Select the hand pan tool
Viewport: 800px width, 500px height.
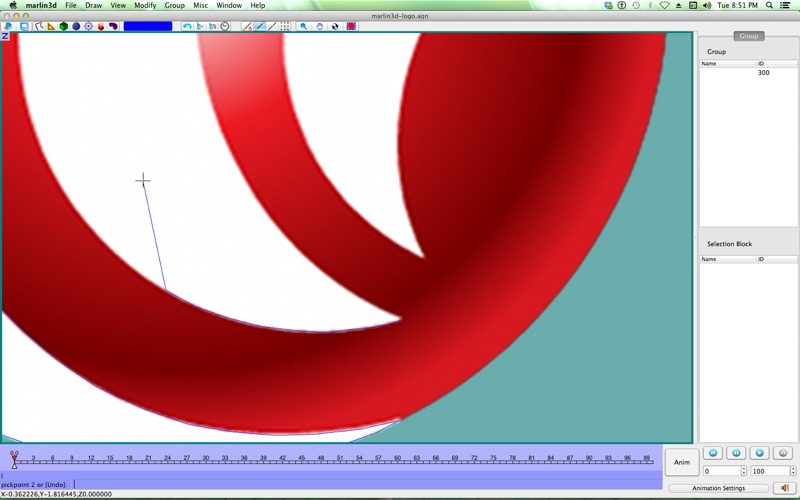(x=320, y=26)
